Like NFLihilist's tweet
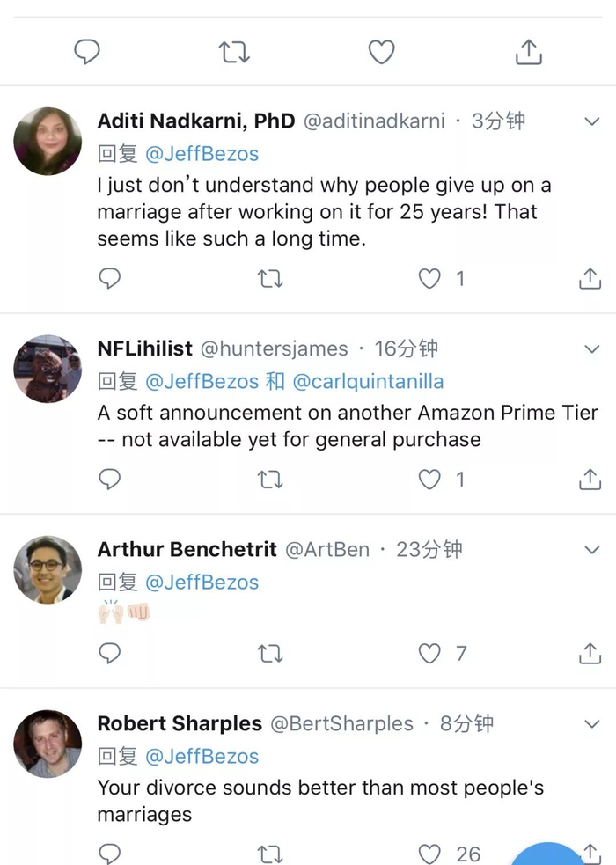This screenshot has width=616, height=865. click(x=429, y=479)
